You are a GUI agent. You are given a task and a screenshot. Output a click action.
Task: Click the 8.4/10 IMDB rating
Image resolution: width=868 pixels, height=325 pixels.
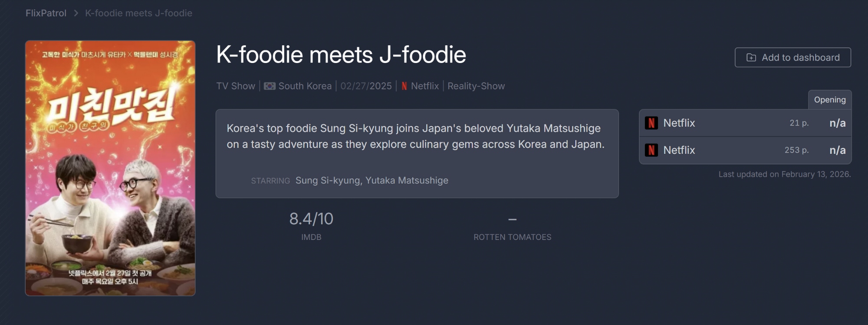[311, 219]
